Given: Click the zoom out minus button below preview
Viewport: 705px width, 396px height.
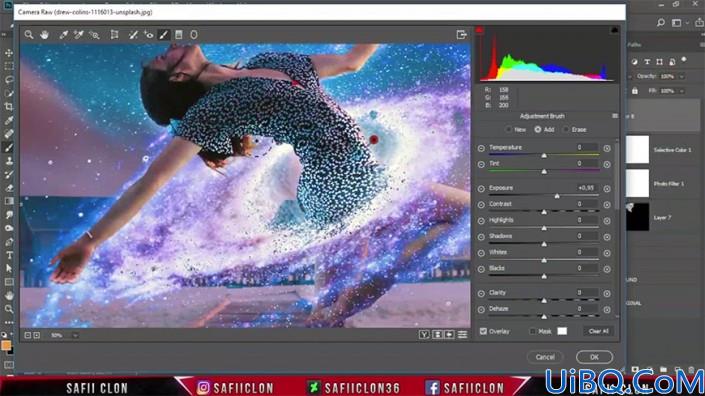Looking at the screenshot, I should click(x=28, y=335).
